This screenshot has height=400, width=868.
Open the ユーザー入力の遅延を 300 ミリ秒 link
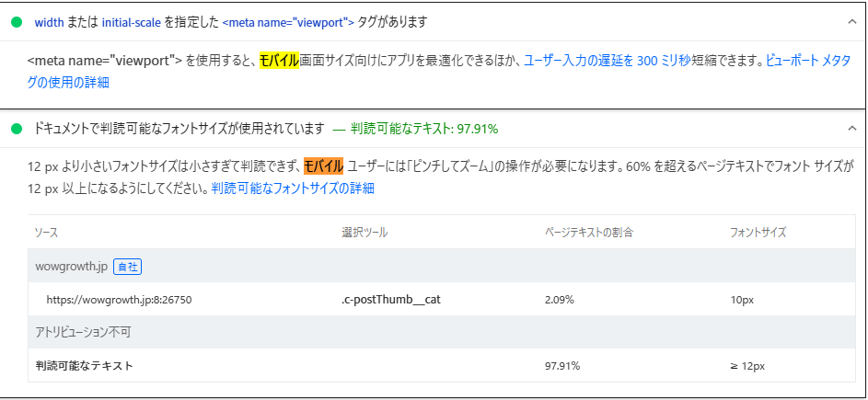[607, 61]
